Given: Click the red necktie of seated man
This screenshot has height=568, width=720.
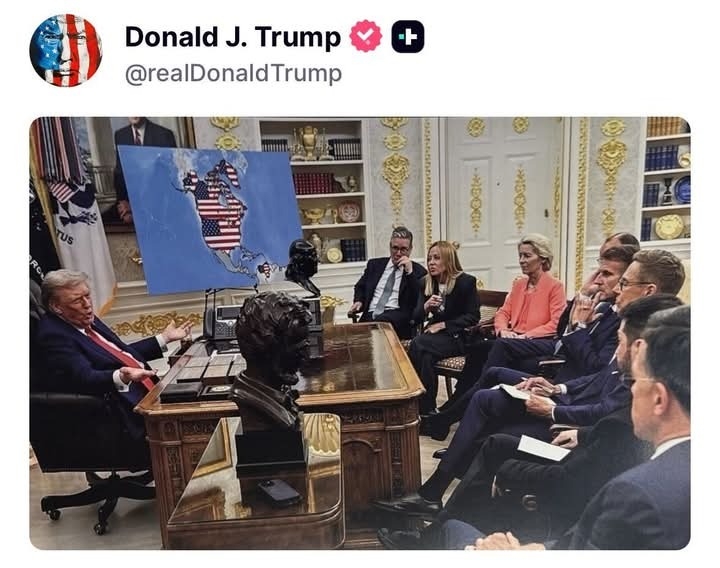Looking at the screenshot, I should [x=123, y=356].
